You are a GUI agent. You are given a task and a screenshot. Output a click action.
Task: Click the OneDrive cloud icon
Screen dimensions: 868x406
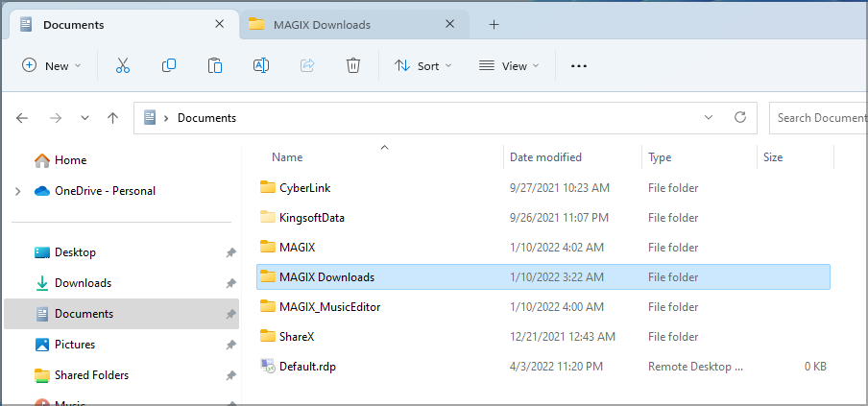pos(42,191)
